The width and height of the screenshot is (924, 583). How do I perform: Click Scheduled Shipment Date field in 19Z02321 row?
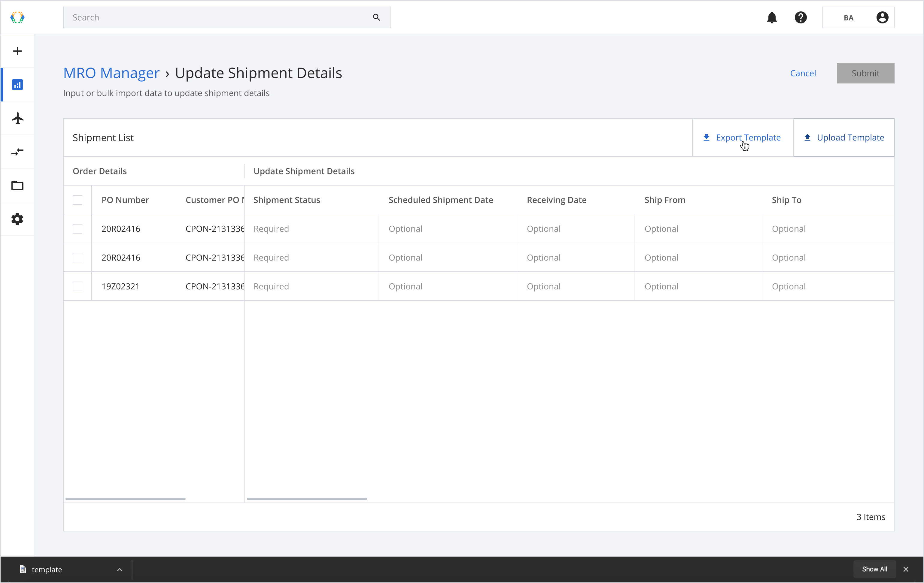coord(447,286)
